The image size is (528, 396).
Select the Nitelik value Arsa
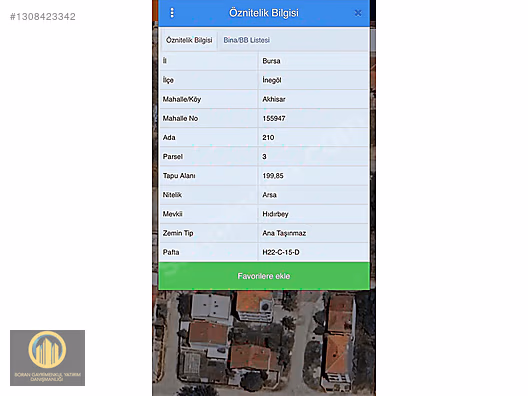click(x=269, y=195)
